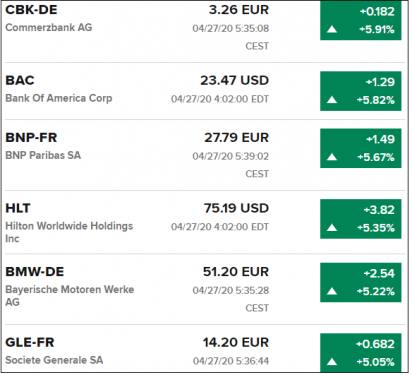Screen dimensions: 412x375
Task: Open the BAC ticker link
Action: pyautogui.click(x=20, y=80)
